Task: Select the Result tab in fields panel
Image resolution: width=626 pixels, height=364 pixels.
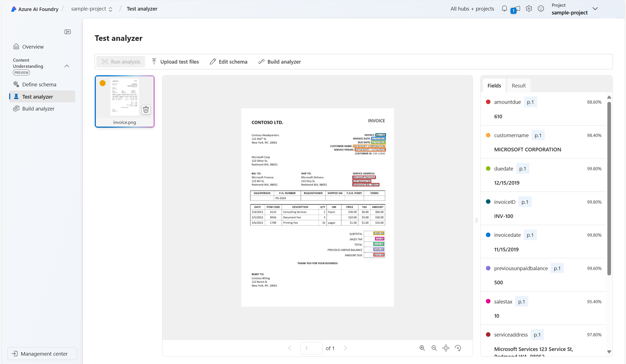Action: 519,85
